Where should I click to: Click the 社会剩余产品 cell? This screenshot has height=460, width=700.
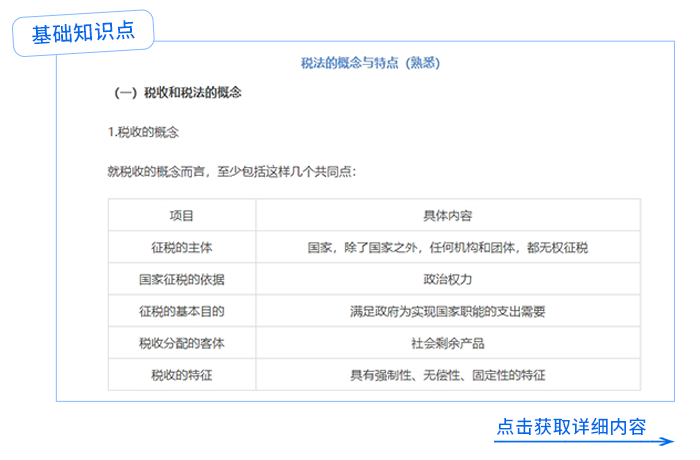click(447, 343)
